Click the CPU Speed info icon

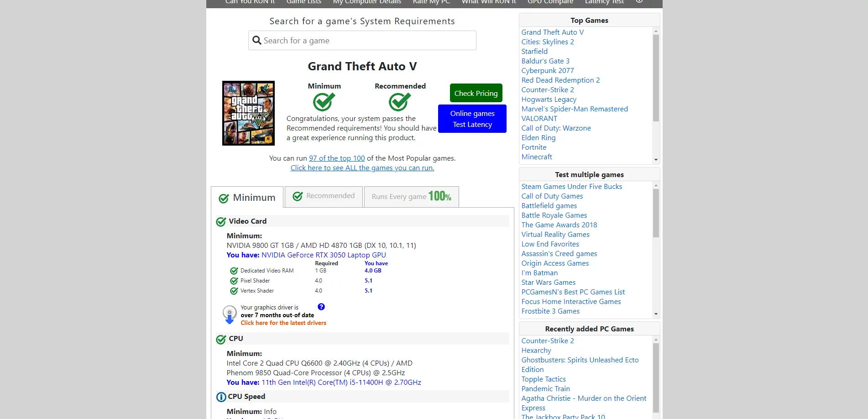point(221,397)
